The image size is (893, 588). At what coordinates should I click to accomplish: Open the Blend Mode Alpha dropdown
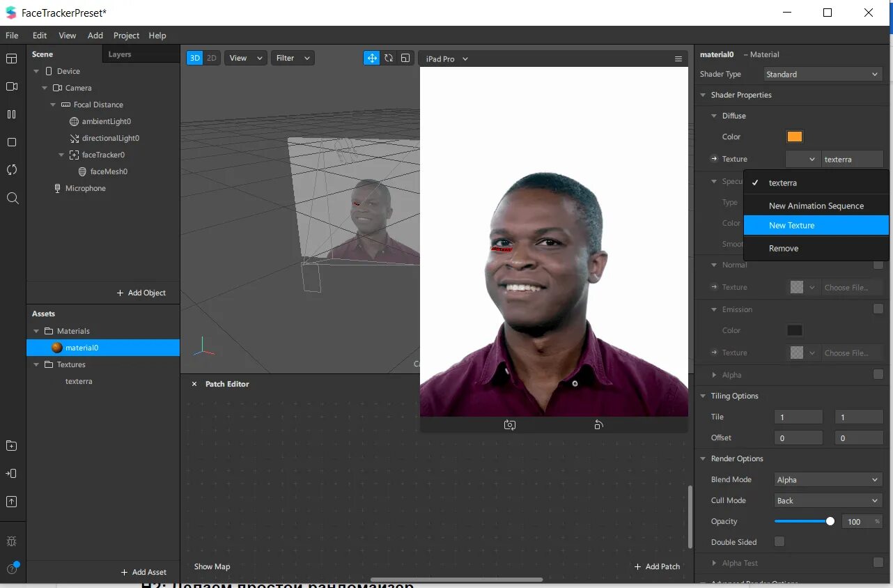[828, 480]
